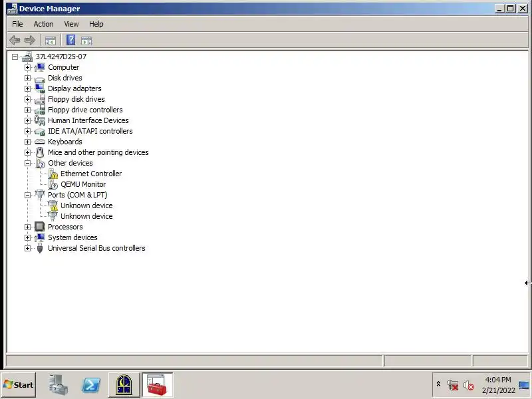Select the Display adapters label
The width and height of the screenshot is (532, 399).
[74, 88]
